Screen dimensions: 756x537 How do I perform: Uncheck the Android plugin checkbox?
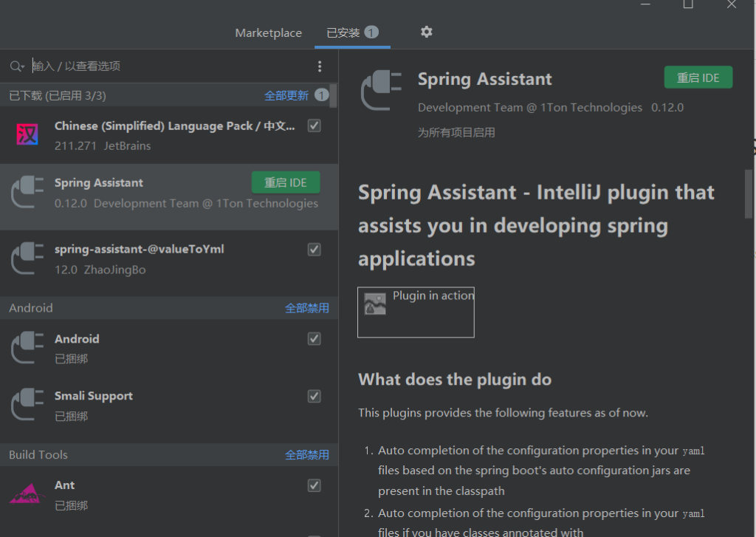pos(315,339)
